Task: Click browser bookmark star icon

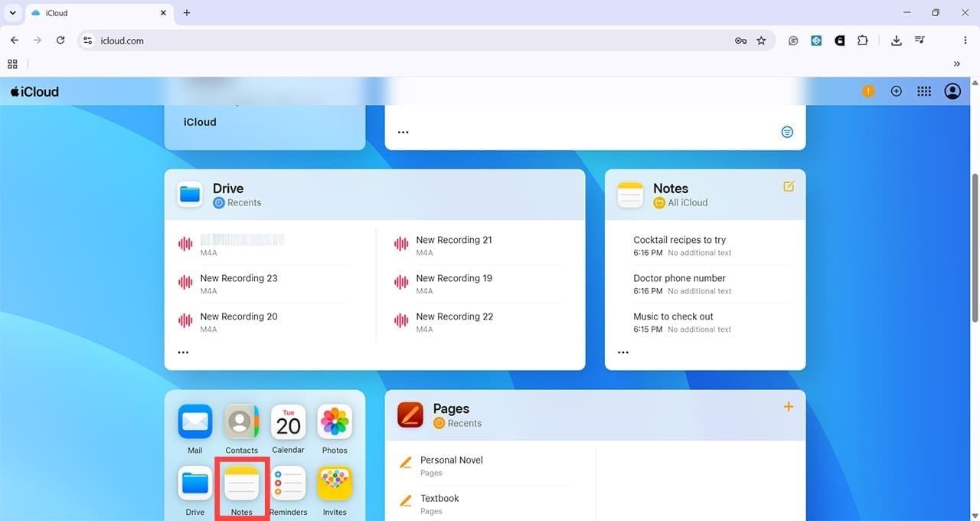Action: point(761,41)
